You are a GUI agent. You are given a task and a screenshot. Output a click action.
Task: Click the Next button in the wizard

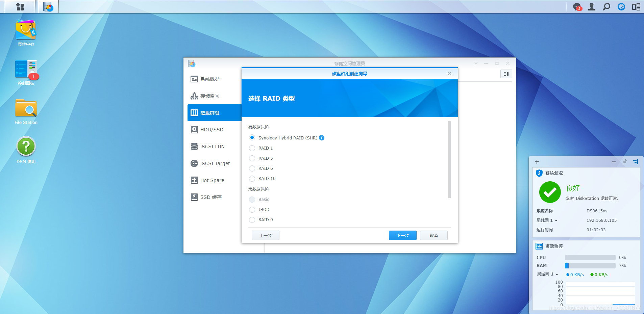402,235
